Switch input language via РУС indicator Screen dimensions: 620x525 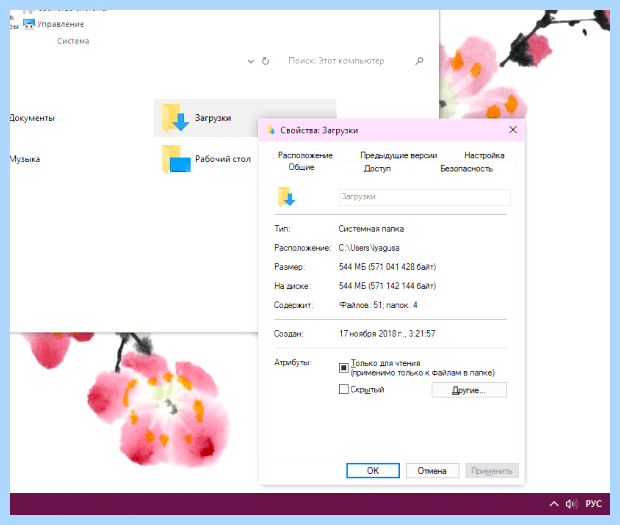(594, 504)
